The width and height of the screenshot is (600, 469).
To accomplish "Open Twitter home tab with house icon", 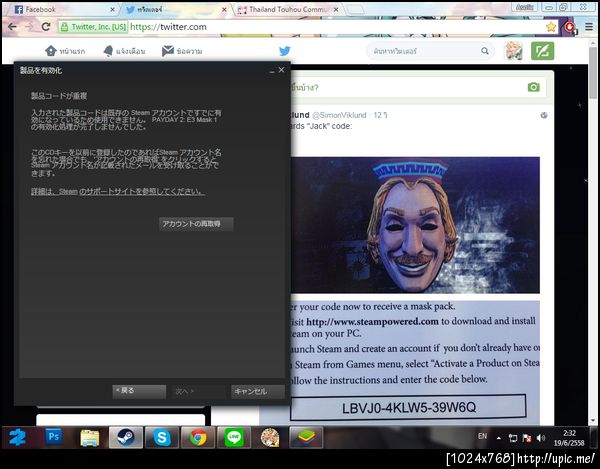I will (x=65, y=51).
